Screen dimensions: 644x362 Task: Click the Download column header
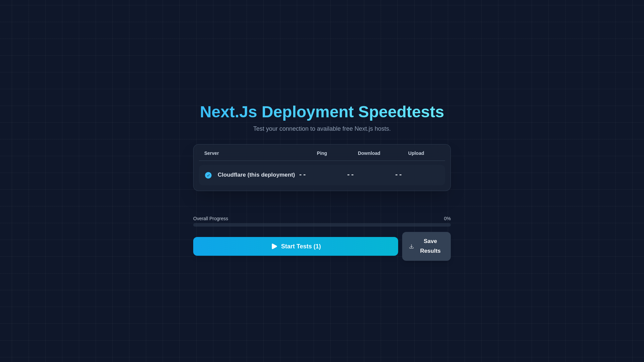[369, 153]
